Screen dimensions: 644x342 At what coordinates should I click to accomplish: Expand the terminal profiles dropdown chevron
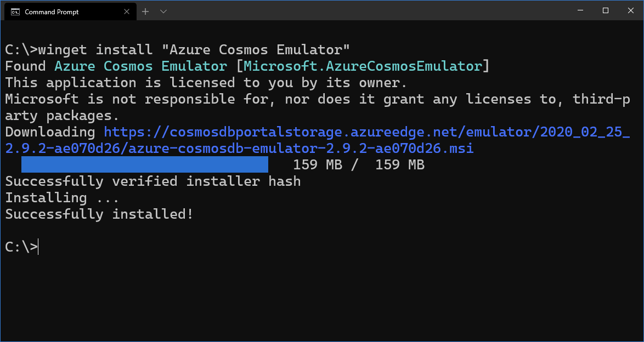click(x=163, y=12)
